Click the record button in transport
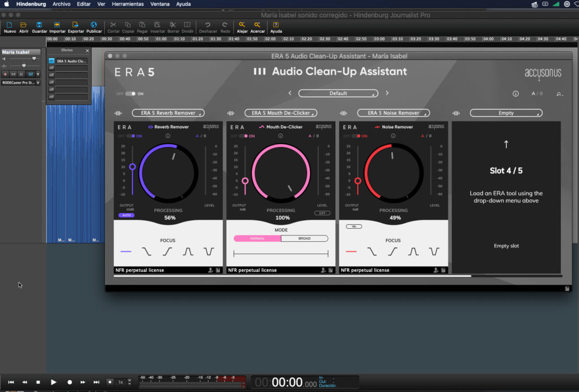 click(70, 382)
